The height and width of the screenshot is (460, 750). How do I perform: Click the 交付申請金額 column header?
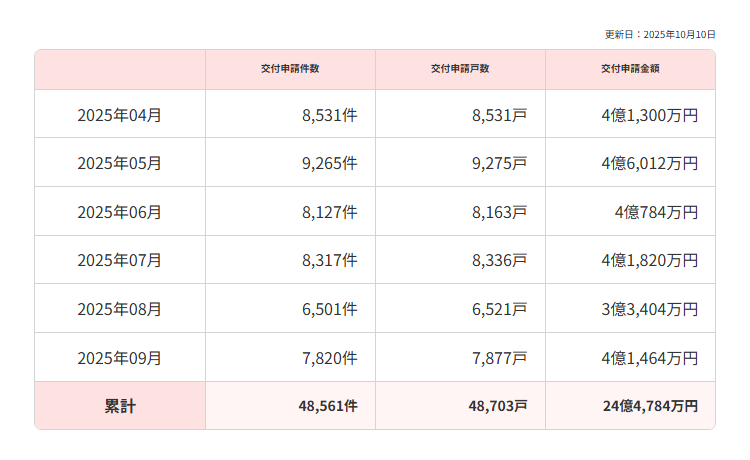630,69
